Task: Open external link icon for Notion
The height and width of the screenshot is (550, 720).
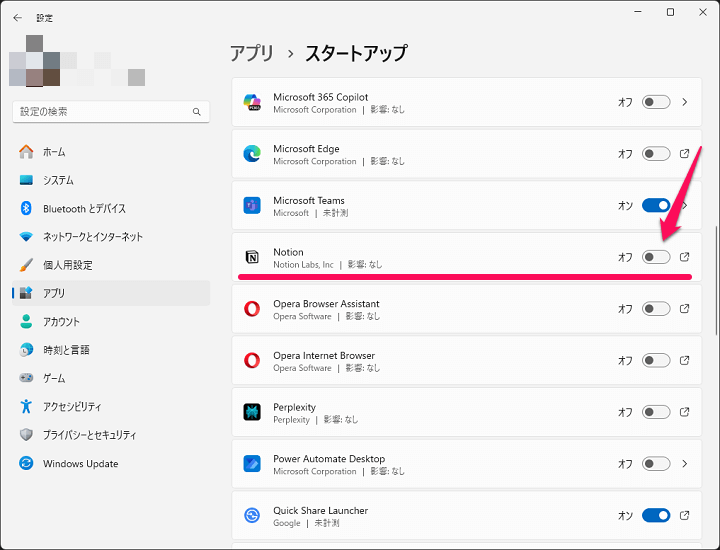Action: [x=685, y=257]
